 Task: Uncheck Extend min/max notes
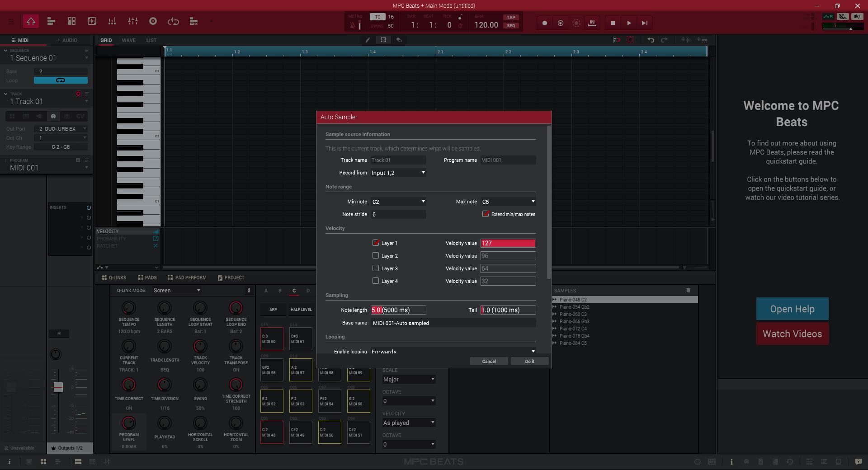[486, 214]
